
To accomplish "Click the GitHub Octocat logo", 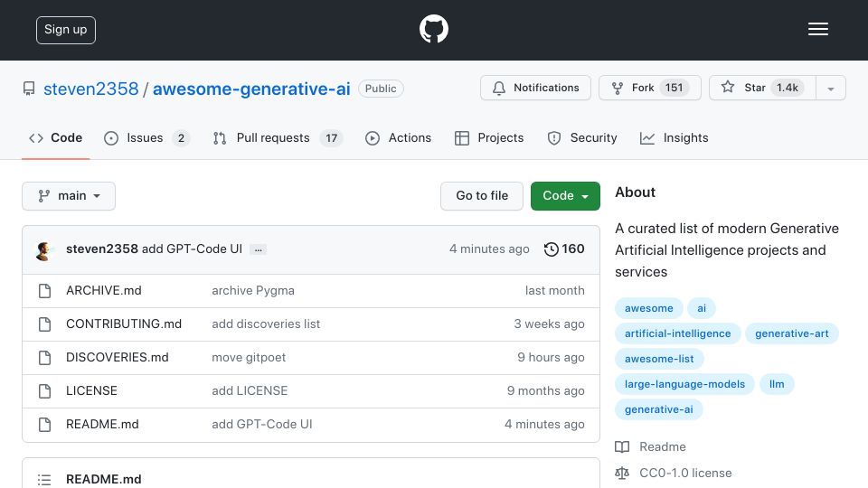I will pyautogui.click(x=433, y=29).
